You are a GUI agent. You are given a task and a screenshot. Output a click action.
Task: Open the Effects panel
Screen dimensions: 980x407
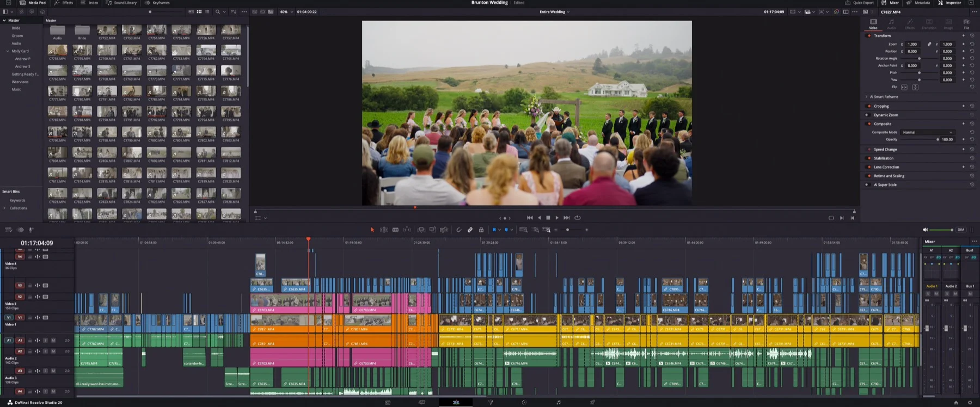(64, 3)
